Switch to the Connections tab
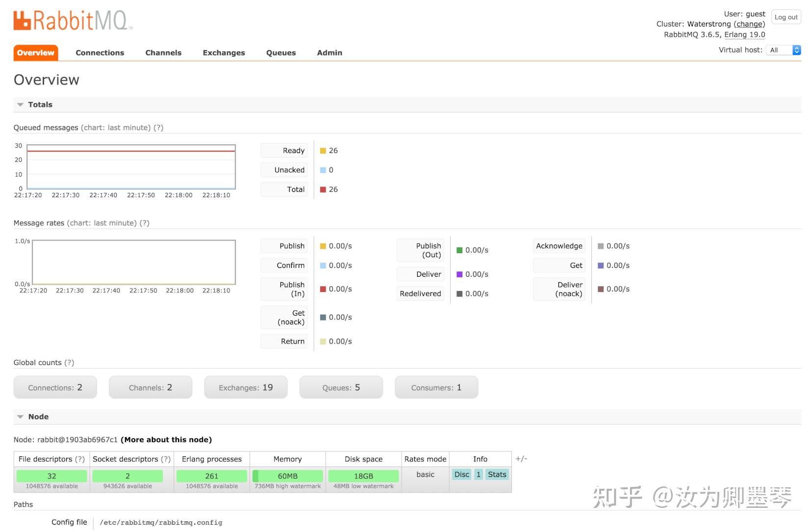 tap(100, 53)
